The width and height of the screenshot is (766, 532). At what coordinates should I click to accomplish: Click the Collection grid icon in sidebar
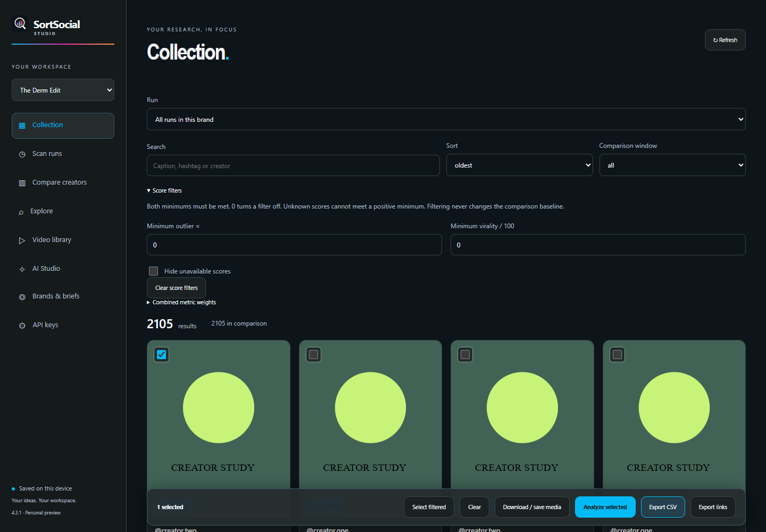click(x=22, y=126)
